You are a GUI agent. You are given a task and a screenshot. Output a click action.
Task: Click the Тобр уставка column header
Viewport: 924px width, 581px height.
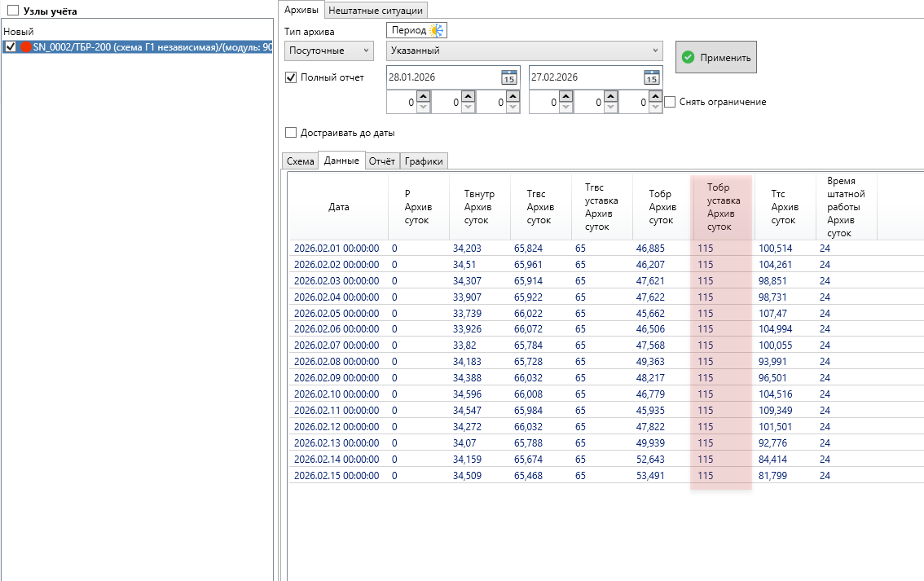tap(723, 207)
